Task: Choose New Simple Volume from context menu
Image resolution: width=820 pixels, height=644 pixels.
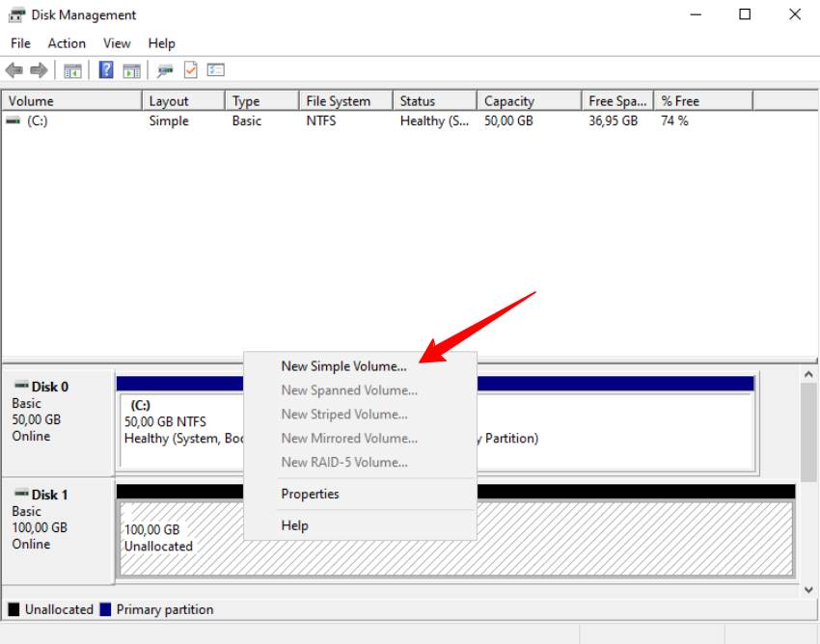Action: [x=343, y=366]
